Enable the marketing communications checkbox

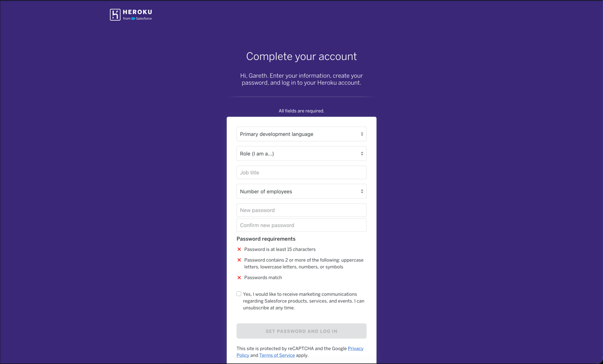click(239, 293)
